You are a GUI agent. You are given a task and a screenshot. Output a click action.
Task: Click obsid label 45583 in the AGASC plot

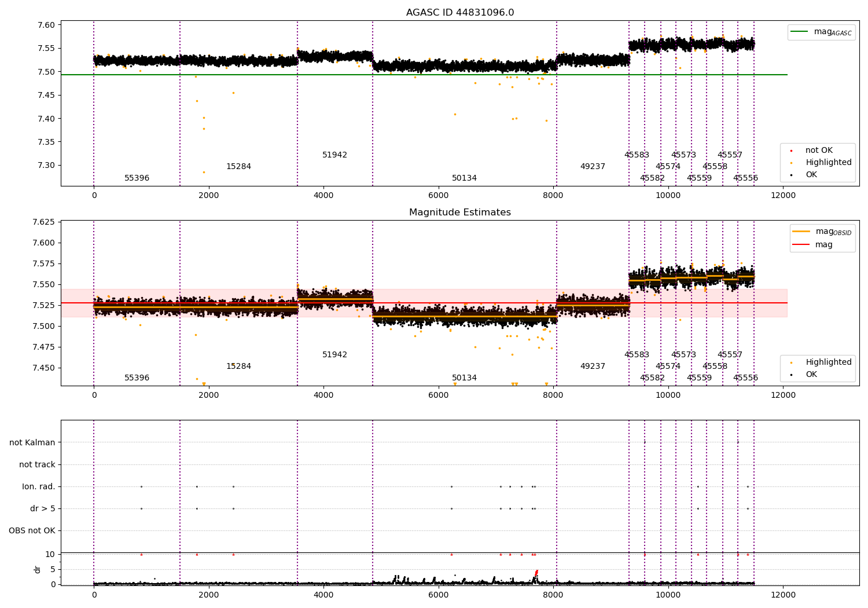click(637, 155)
